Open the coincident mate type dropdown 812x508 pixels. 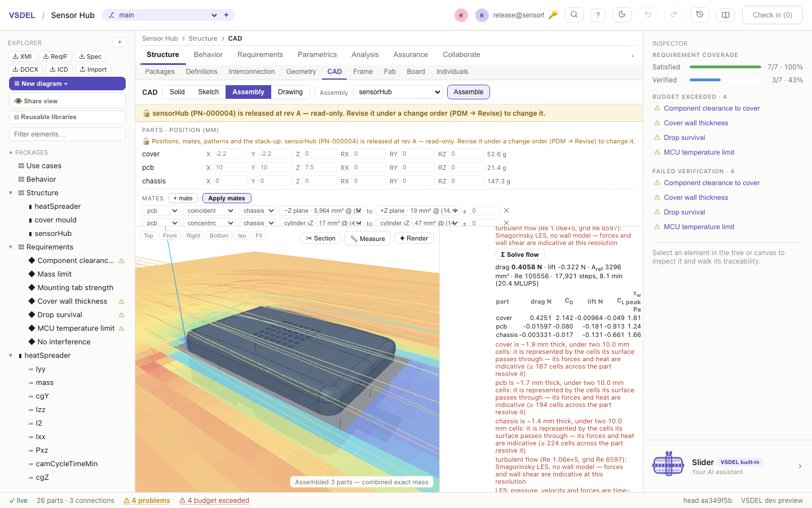[x=209, y=211]
